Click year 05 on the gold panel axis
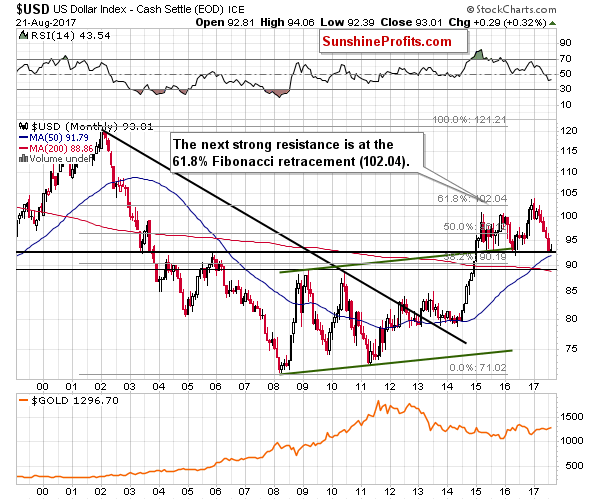600x500 pixels. point(187,492)
